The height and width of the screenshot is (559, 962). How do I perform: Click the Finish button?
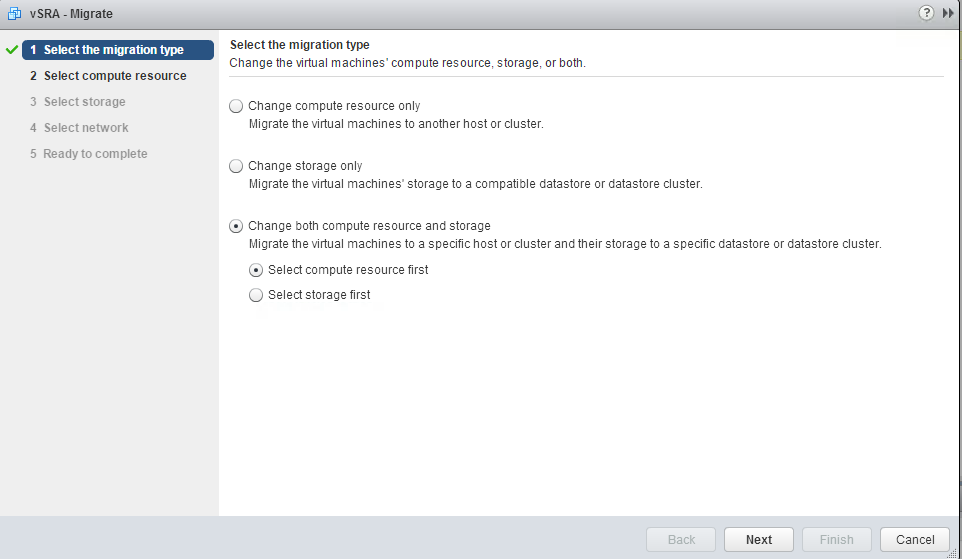pos(837,539)
